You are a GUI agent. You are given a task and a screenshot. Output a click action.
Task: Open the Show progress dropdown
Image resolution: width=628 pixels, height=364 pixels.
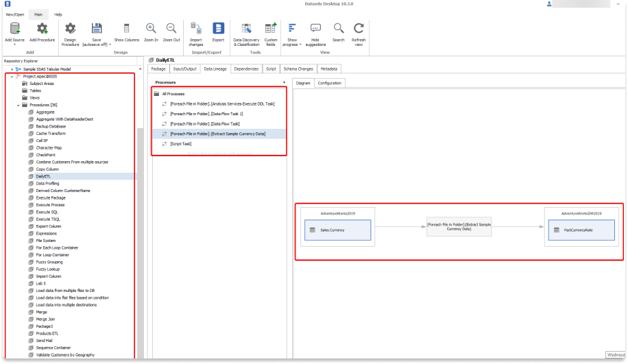click(x=293, y=44)
